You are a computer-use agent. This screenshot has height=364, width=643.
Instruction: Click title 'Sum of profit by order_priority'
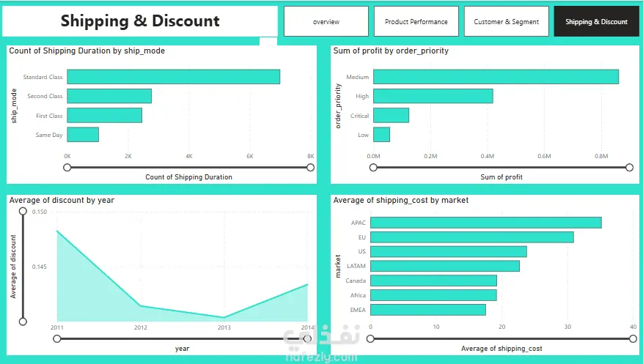tap(391, 51)
